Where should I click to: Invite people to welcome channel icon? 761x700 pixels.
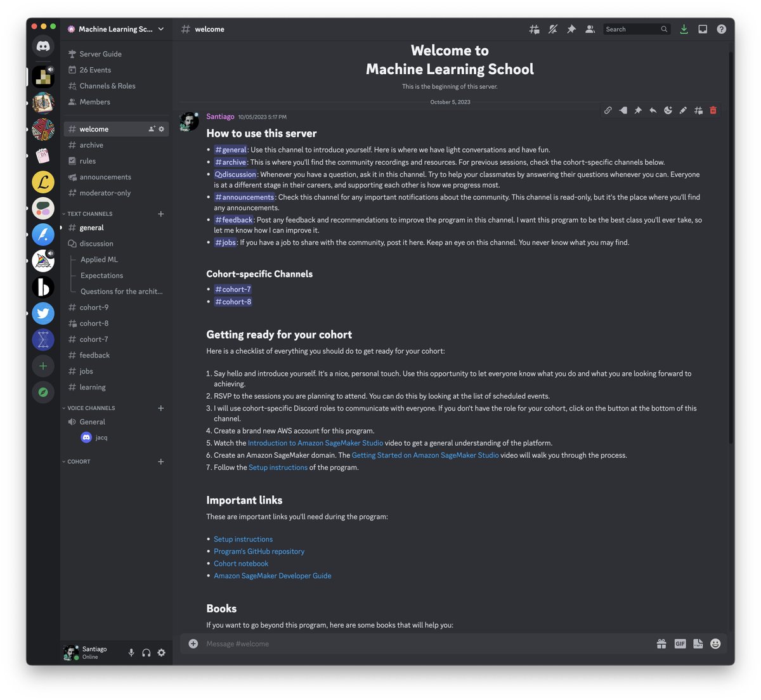[152, 129]
